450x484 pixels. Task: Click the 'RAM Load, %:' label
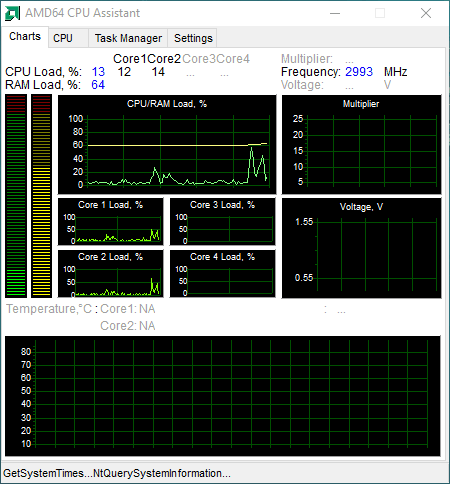point(43,85)
